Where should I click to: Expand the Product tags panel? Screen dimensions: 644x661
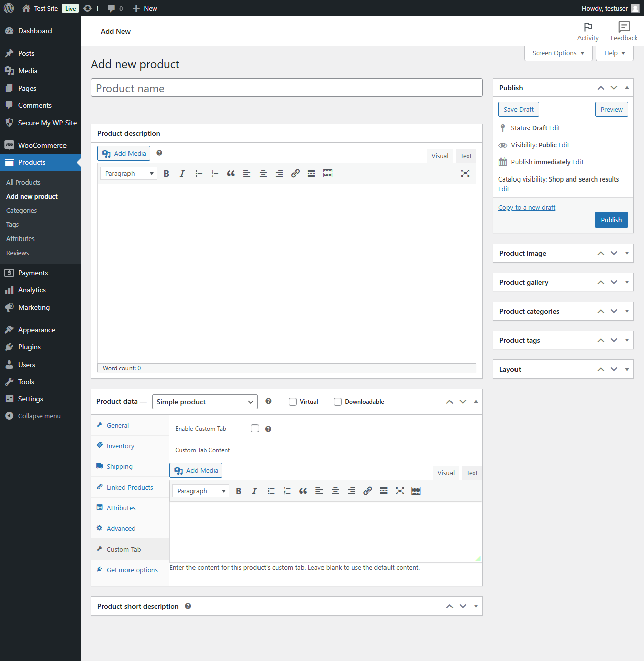click(x=627, y=340)
